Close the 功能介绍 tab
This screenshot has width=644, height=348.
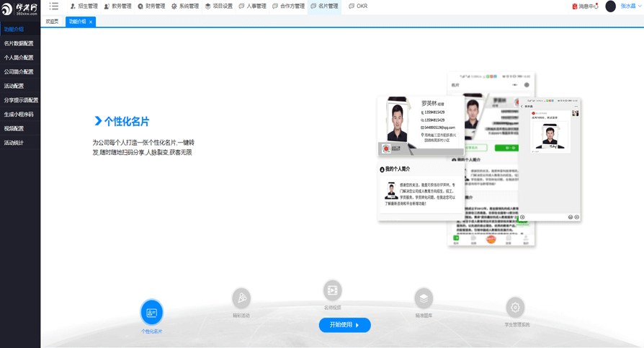click(x=91, y=22)
